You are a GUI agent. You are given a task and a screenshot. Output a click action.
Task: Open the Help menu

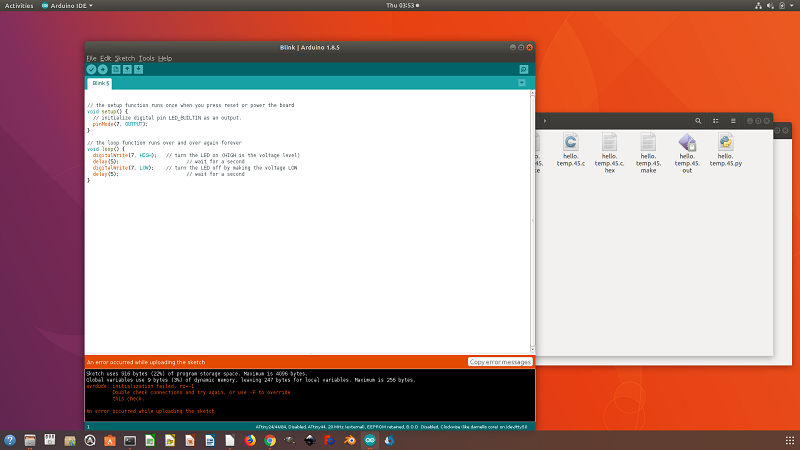point(165,58)
